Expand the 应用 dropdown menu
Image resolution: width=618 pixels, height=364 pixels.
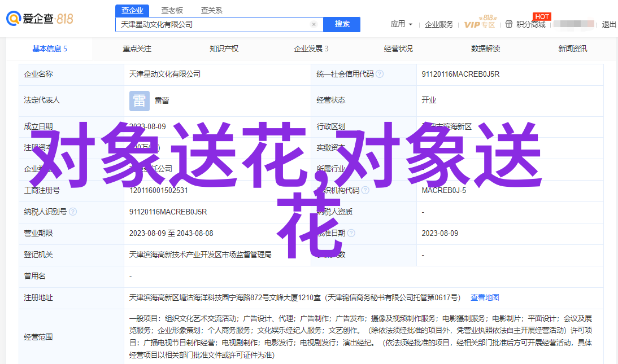[401, 24]
